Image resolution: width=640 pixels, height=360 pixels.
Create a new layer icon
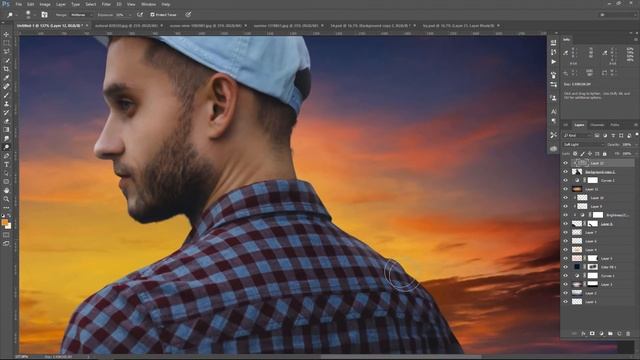tap(619, 333)
